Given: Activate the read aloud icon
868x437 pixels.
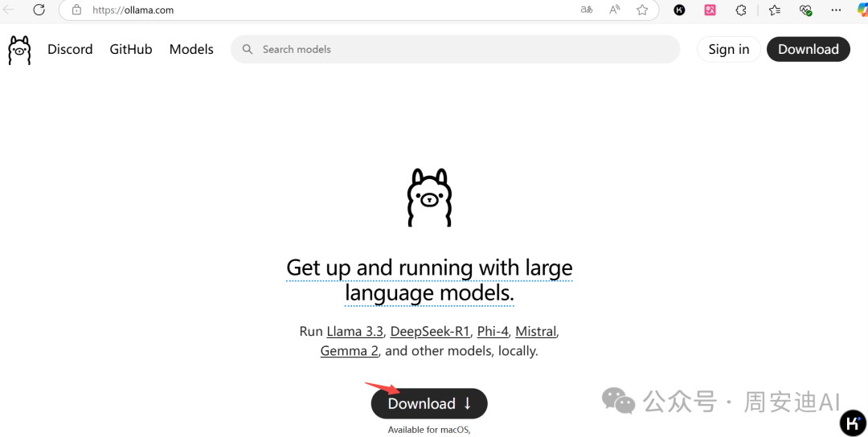Looking at the screenshot, I should [615, 10].
